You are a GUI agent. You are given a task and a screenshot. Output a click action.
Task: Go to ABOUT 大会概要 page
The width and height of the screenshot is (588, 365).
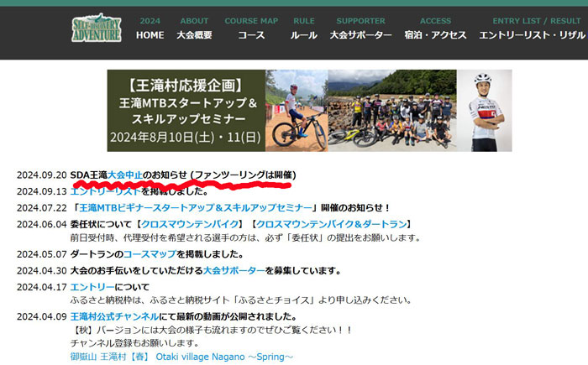[194, 29]
